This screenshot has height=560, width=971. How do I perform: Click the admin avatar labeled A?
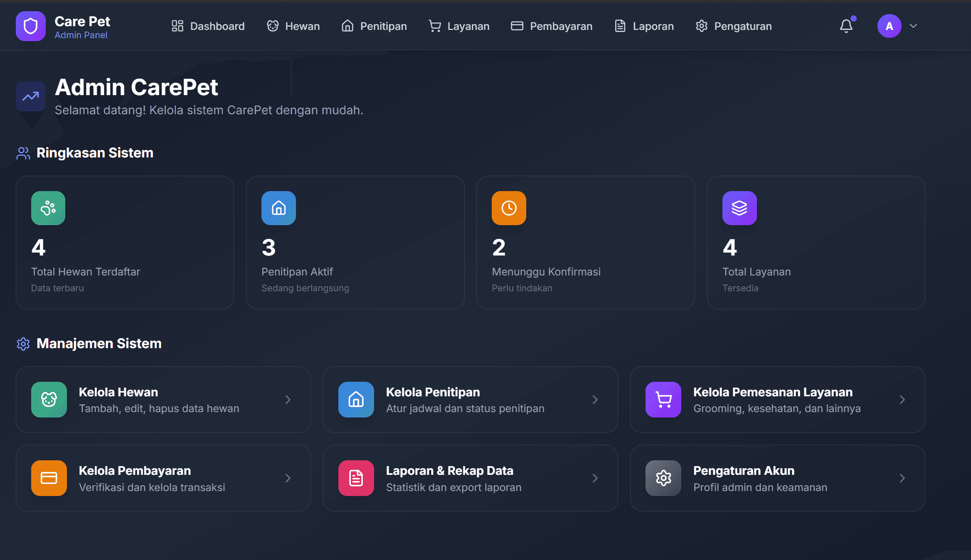point(889,26)
